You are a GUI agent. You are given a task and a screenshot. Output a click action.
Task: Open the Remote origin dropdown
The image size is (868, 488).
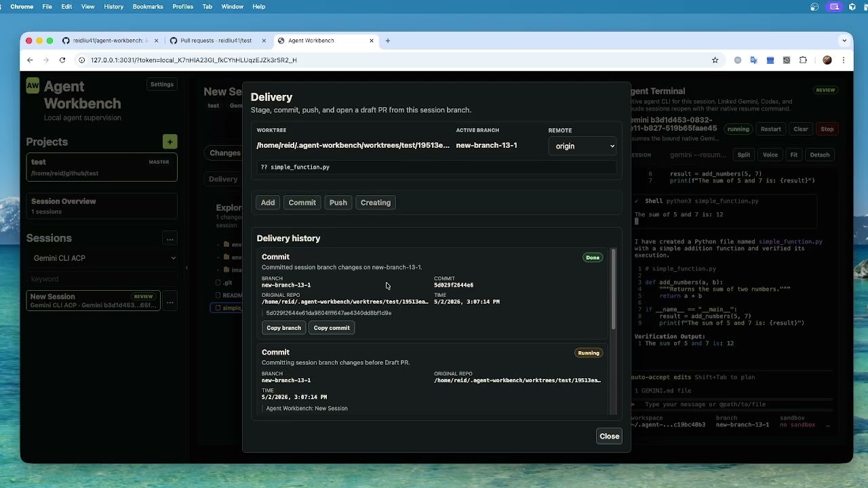[x=583, y=146]
